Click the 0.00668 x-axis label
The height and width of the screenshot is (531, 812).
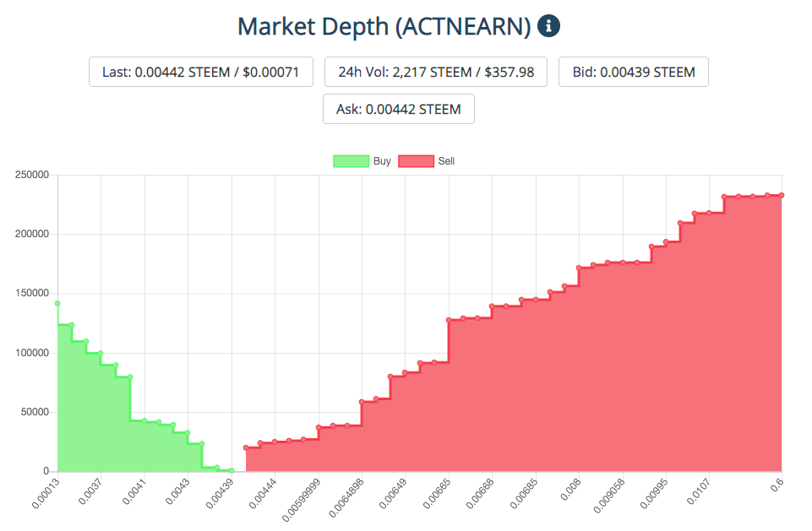[481, 493]
